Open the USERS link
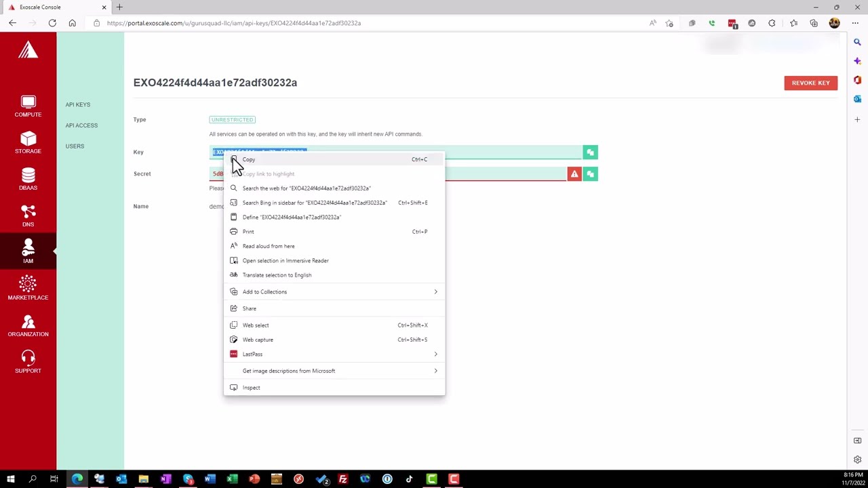868x488 pixels. 75,146
